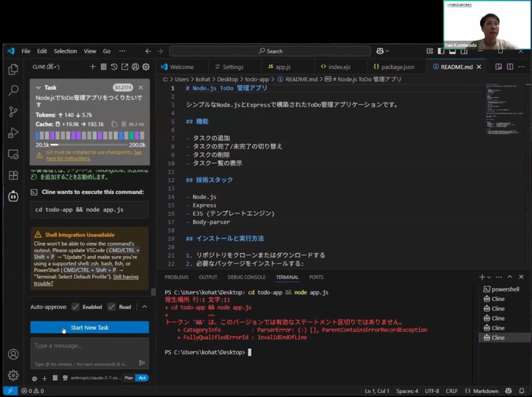Switch to the package.json tab
This screenshot has width=532, height=397.
[x=397, y=67]
